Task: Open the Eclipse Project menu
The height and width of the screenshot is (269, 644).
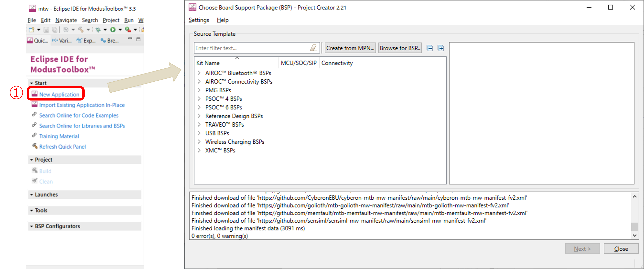Action: click(x=111, y=20)
